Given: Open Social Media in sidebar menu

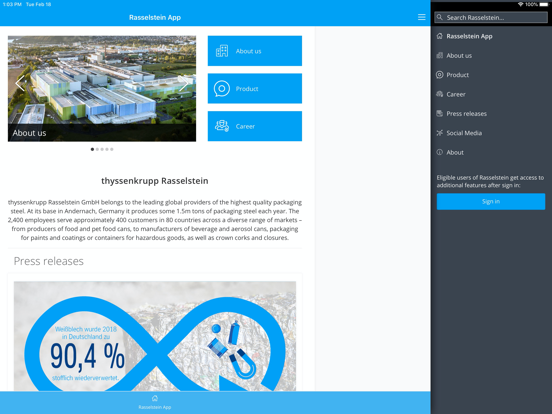Looking at the screenshot, I should (x=464, y=133).
